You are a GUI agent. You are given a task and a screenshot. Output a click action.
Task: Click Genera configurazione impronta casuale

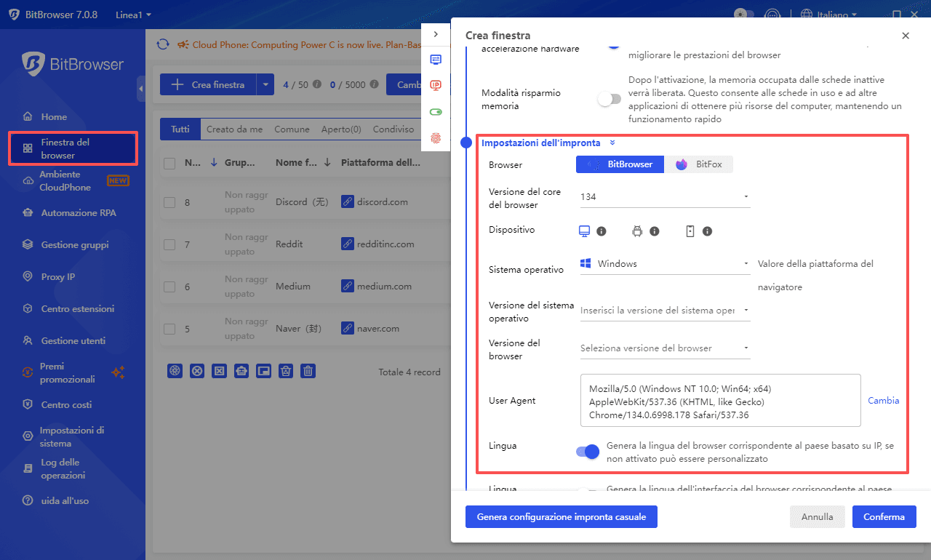(x=561, y=516)
